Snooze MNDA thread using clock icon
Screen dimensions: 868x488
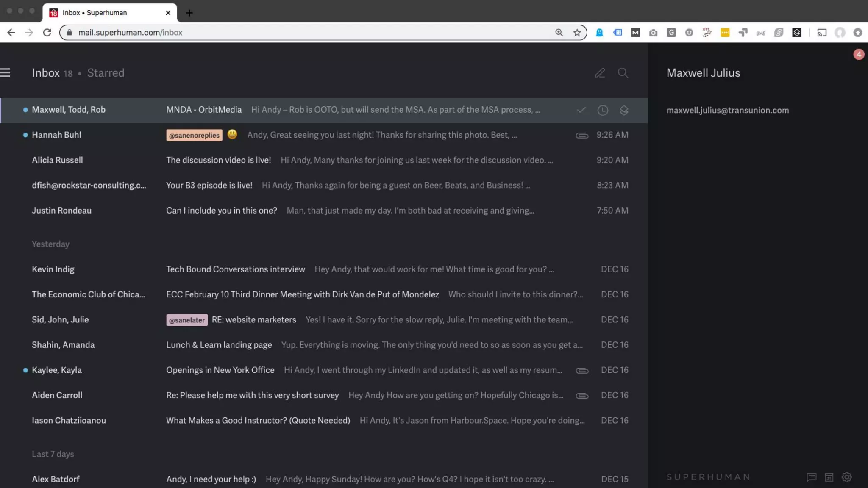[603, 110]
